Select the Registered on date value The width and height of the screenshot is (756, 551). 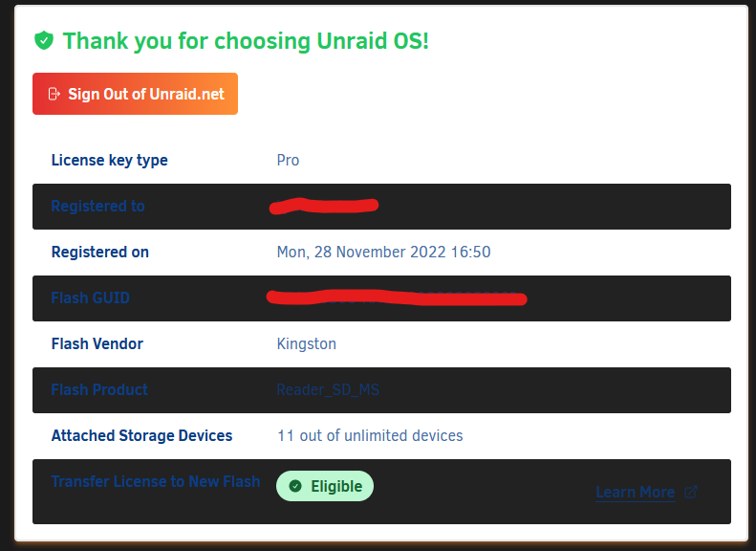pyautogui.click(x=383, y=252)
